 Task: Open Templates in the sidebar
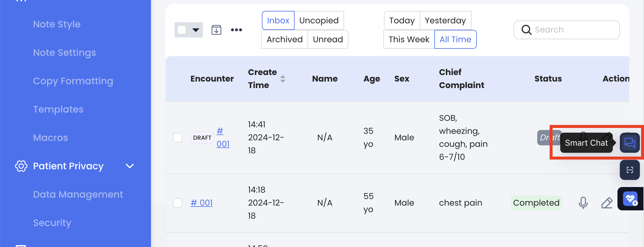point(58,109)
